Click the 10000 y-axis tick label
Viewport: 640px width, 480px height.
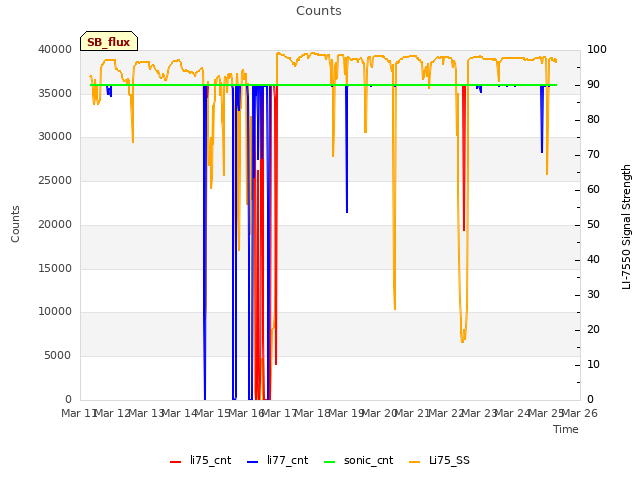(x=55, y=312)
